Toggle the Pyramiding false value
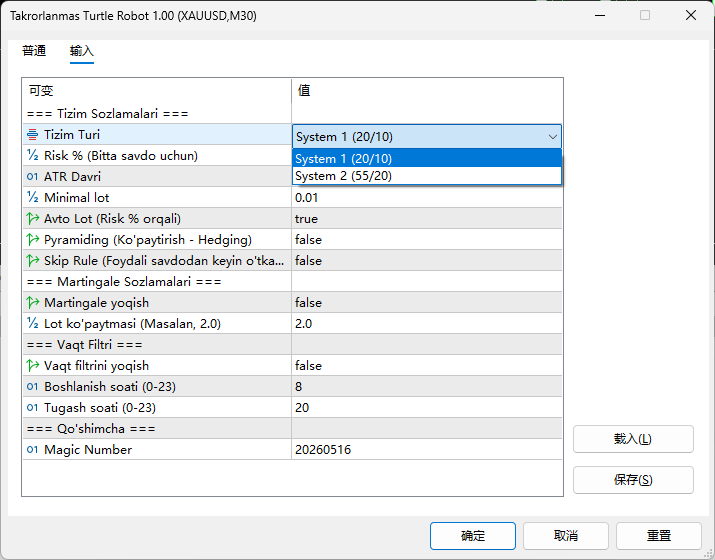This screenshot has width=715, height=560. pyautogui.click(x=427, y=239)
